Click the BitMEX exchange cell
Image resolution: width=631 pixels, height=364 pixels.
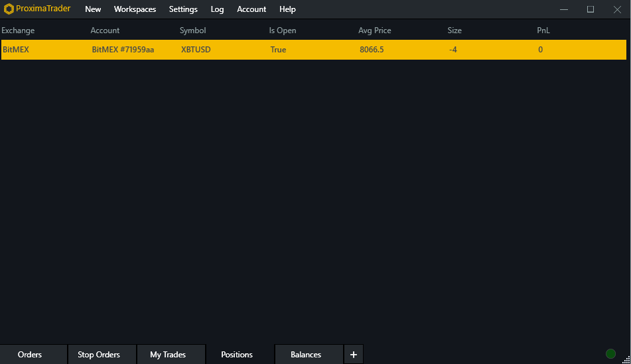16,50
